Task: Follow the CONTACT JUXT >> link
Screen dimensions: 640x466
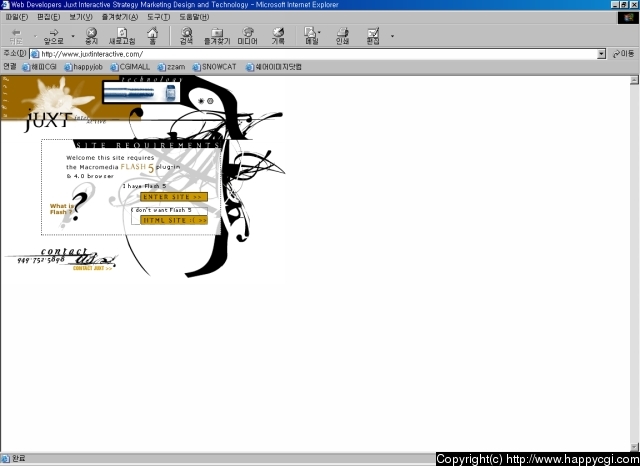Action: pos(92,268)
